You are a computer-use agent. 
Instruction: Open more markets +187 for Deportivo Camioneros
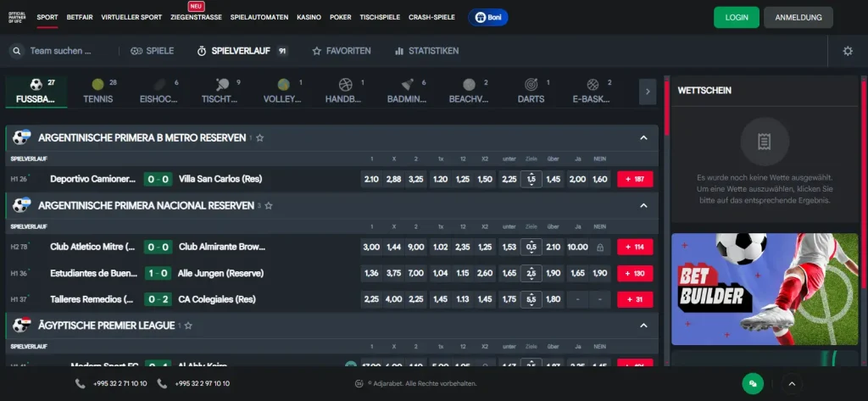pyautogui.click(x=635, y=180)
